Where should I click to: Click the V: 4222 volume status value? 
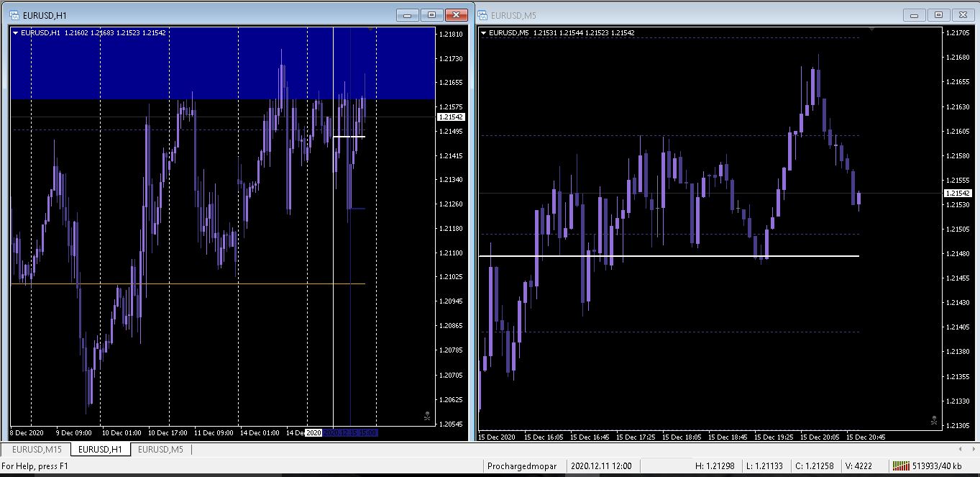click(858, 466)
